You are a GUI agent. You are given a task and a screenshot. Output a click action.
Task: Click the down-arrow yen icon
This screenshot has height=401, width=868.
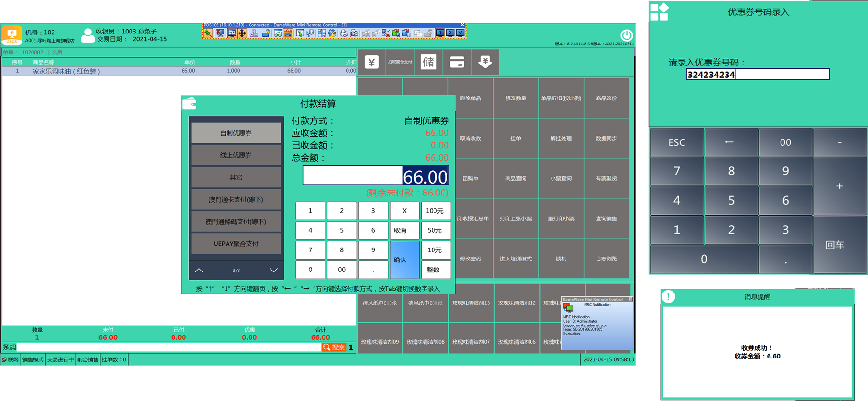[x=485, y=62]
